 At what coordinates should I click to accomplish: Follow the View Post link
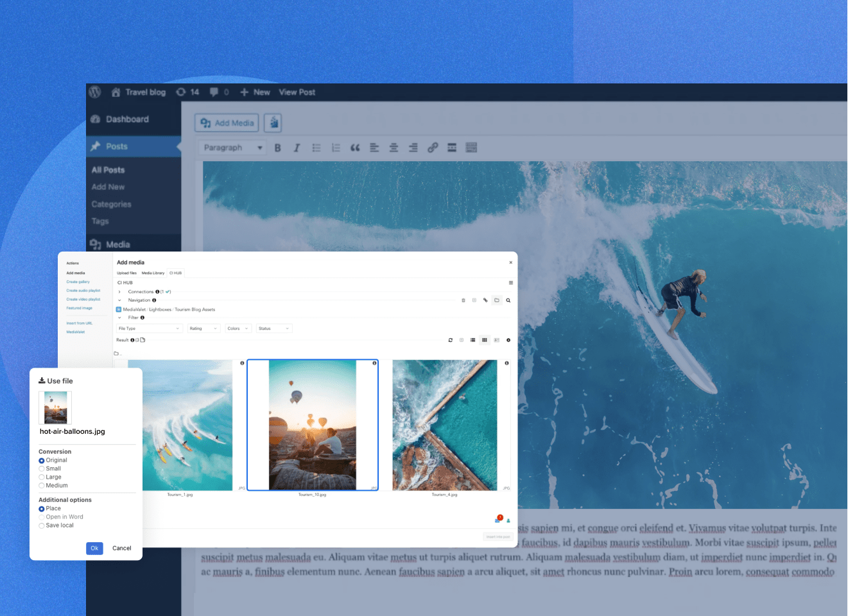[297, 92]
